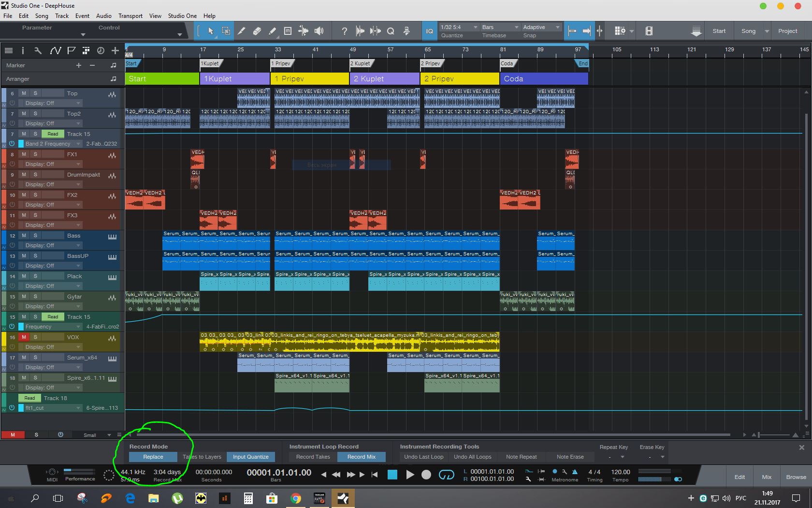Click the Undo Last Loop button
This screenshot has width=812, height=508.
tap(423, 457)
